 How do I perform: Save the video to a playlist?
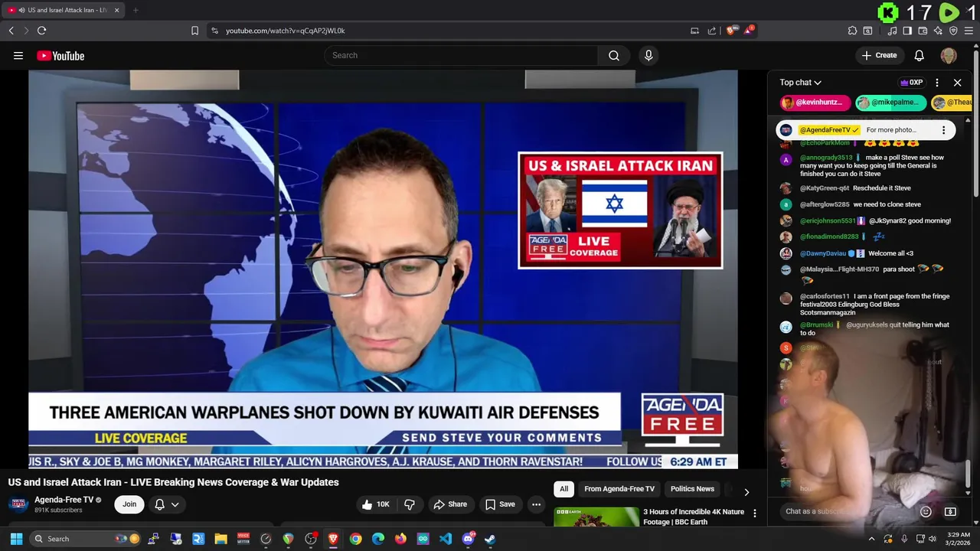click(500, 504)
